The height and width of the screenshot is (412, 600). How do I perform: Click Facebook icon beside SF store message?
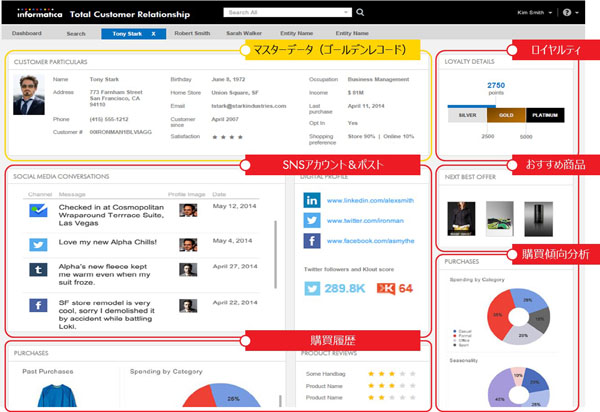[38, 305]
